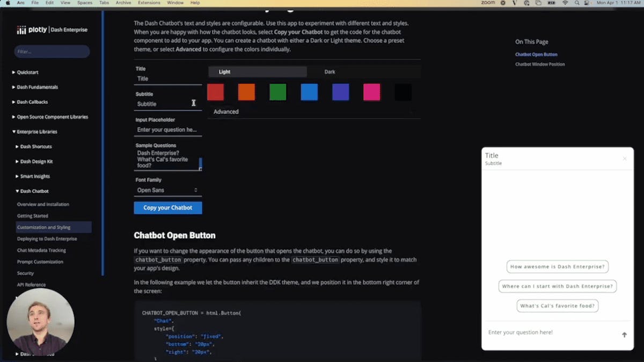The image size is (644, 362).
Task: Expand the Dash Fundamentals sidebar section
Action: click(x=36, y=87)
